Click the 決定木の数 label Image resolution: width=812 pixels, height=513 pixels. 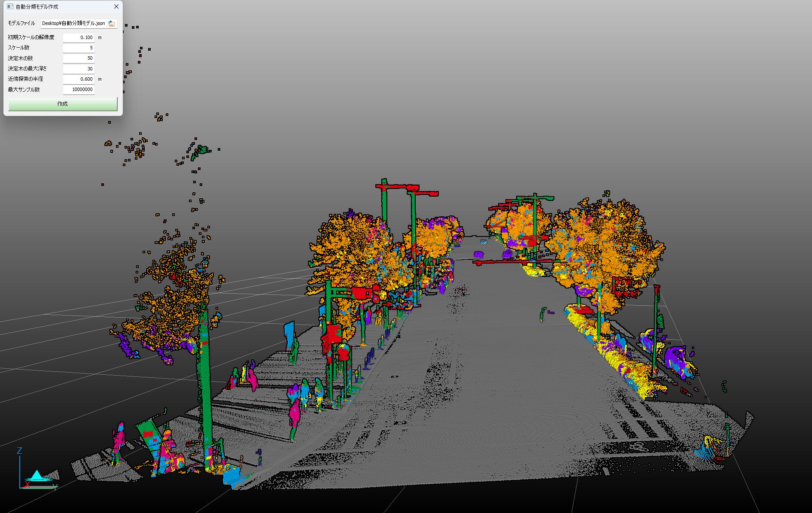point(20,58)
